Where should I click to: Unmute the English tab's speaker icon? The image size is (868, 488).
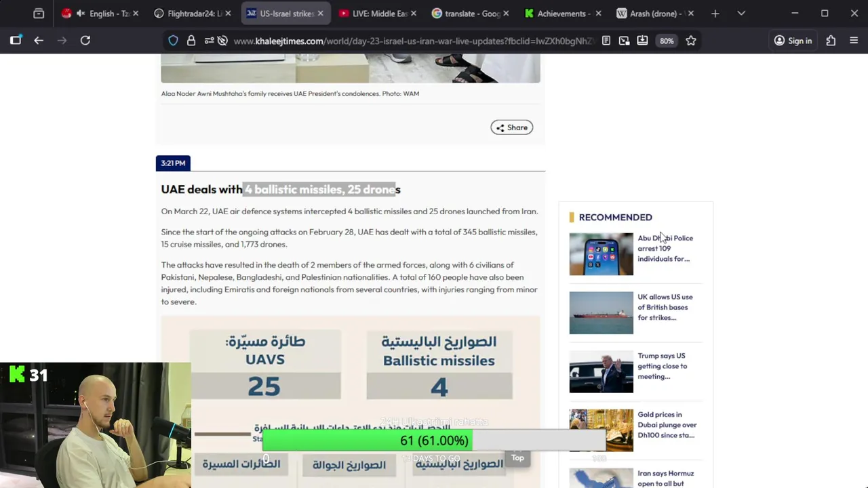click(x=81, y=14)
